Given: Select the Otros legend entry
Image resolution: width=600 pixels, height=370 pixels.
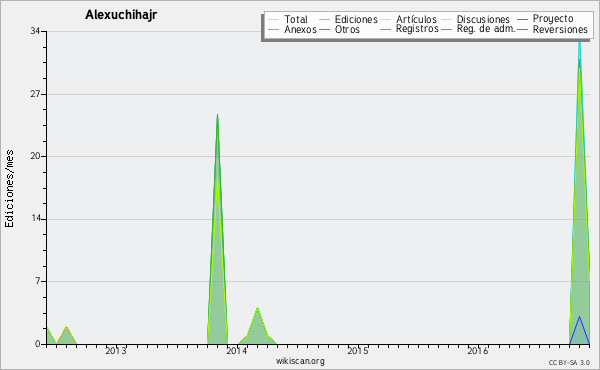Looking at the screenshot, I should coord(339,29).
